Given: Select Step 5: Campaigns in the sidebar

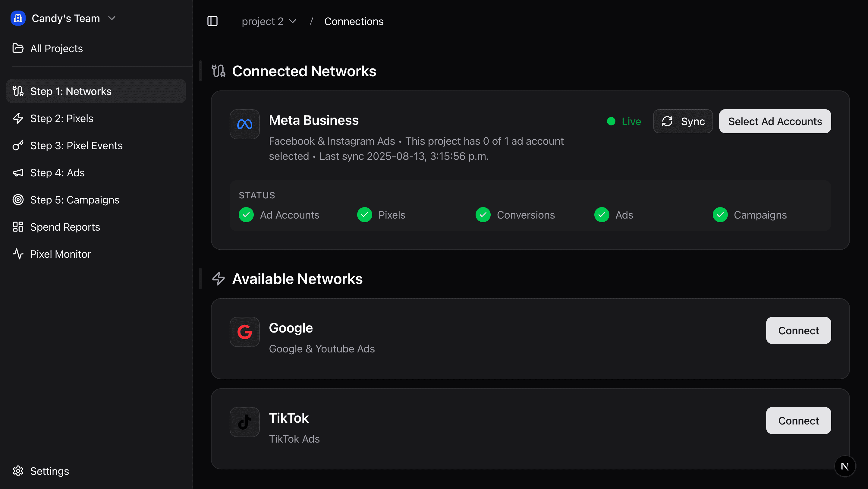Looking at the screenshot, I should point(74,200).
